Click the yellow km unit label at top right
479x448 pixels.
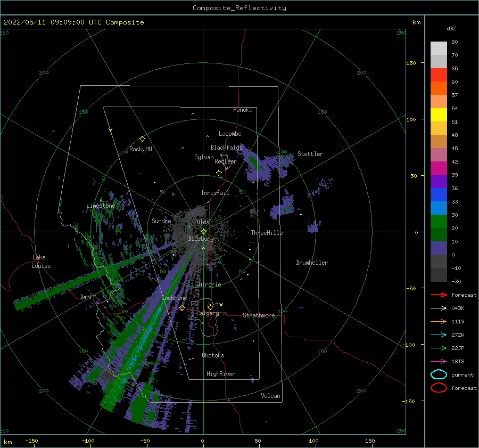[416, 22]
